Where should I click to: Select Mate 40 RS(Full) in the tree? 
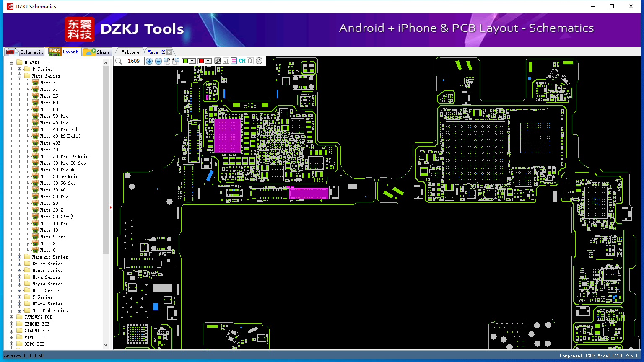(x=60, y=136)
